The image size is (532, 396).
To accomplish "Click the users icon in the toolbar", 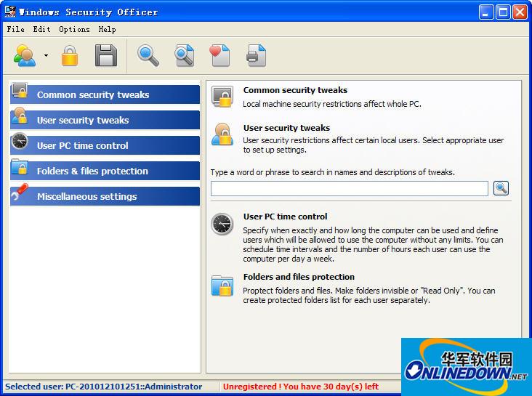I will click(25, 55).
